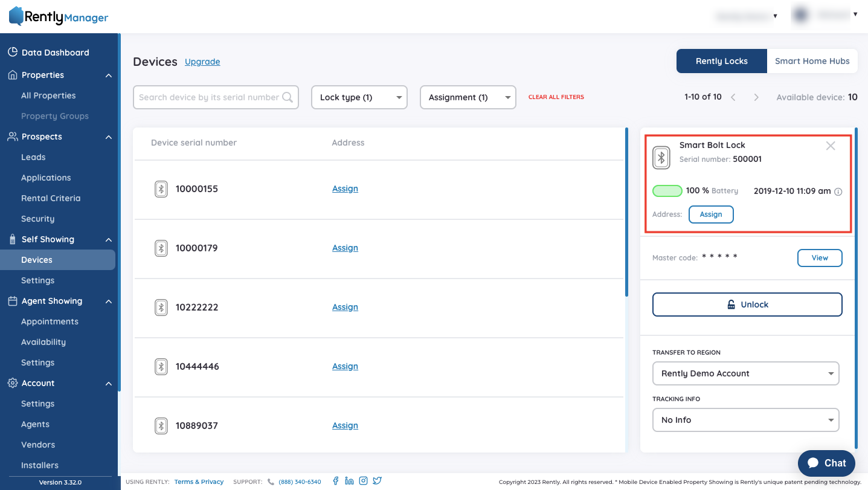Go to next page of devices
Image resolution: width=868 pixels, height=490 pixels.
click(756, 97)
